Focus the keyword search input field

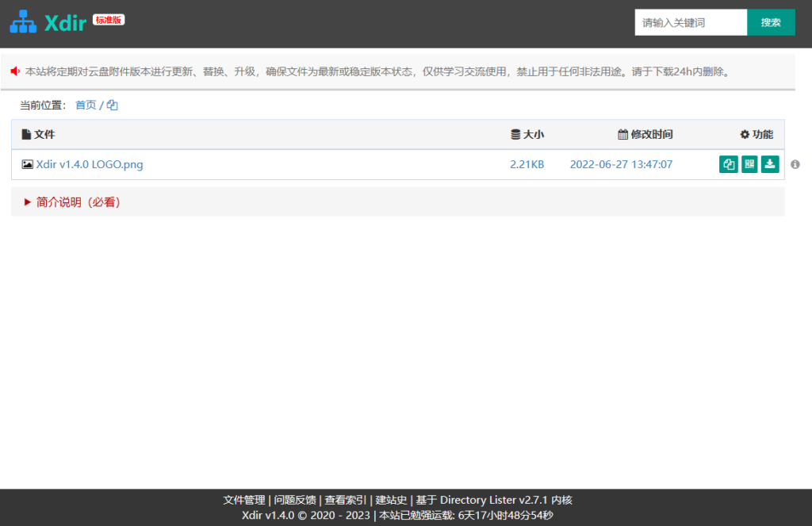pyautogui.click(x=691, y=22)
